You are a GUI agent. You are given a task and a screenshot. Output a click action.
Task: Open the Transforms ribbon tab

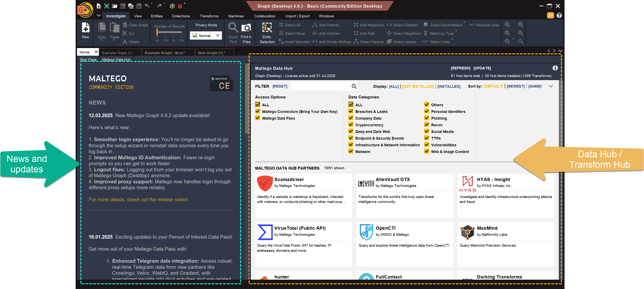coord(209,16)
